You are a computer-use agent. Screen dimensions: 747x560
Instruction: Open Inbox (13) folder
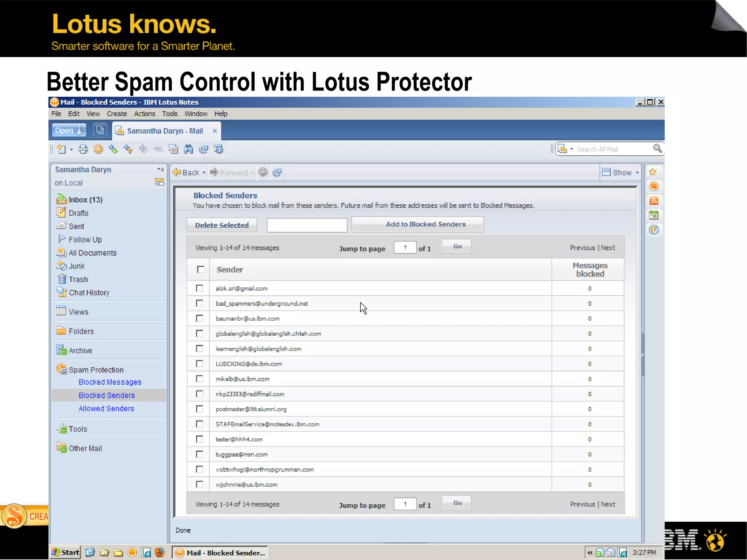[x=85, y=200]
